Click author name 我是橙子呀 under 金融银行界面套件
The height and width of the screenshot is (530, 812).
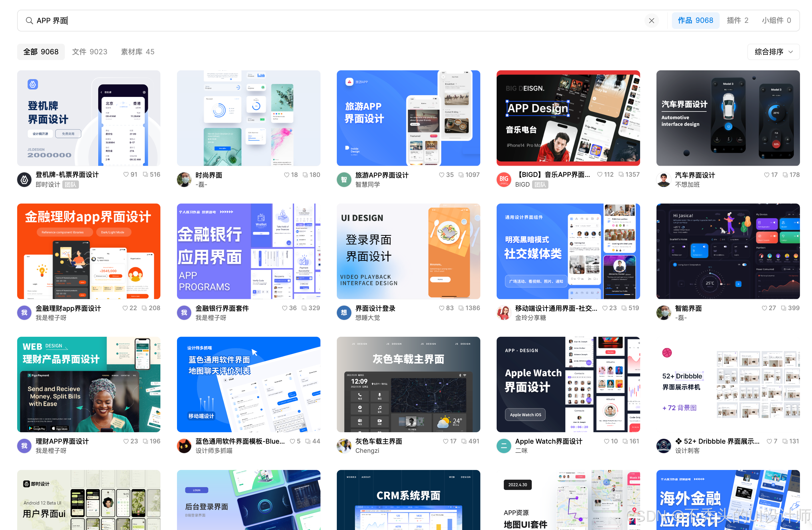click(x=210, y=318)
